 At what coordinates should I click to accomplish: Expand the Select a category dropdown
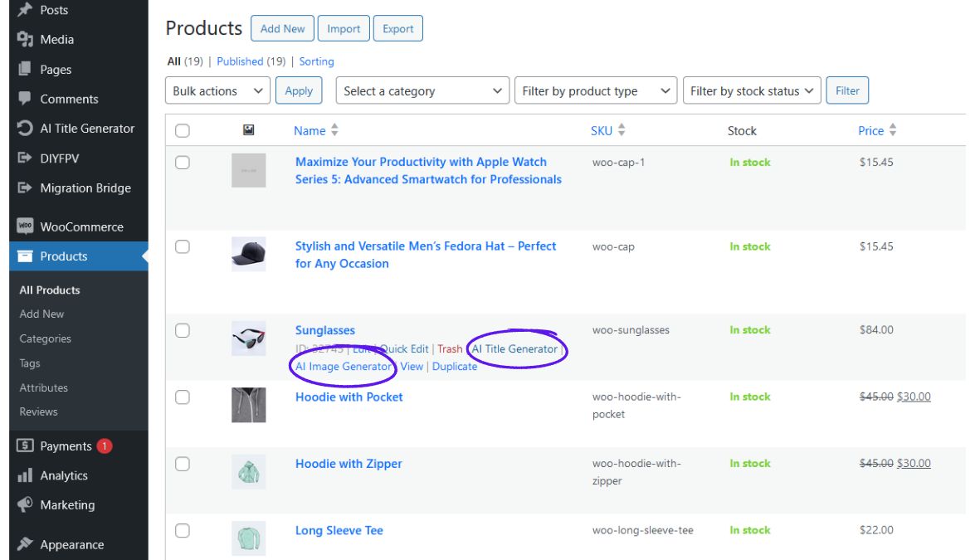tap(422, 91)
